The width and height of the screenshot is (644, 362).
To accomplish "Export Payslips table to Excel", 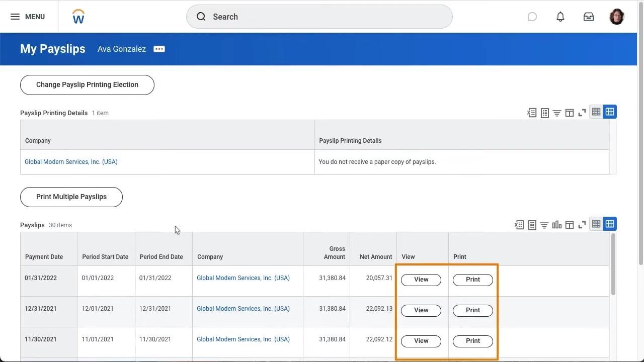I will [519, 225].
